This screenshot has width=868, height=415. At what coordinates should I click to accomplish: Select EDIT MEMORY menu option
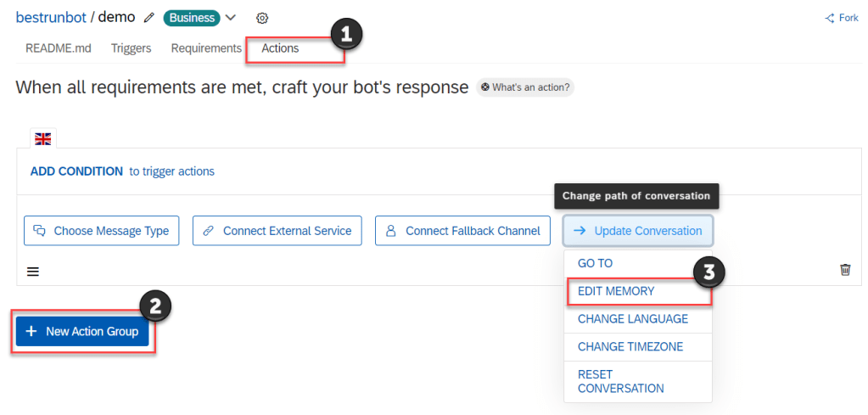pos(616,291)
